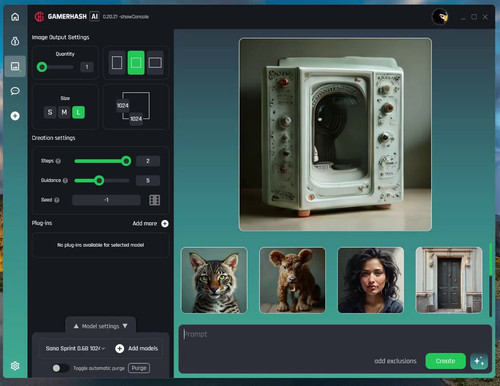Open the woman portrait thumbnail
500x386 pixels.
click(371, 280)
